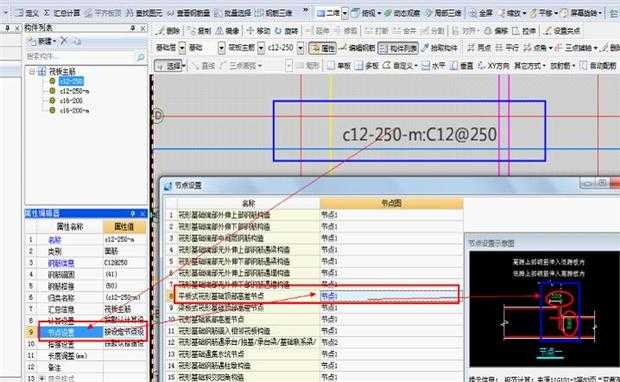The image size is (620, 382).
Task: Click the delete X icon beside 新建
Action: coord(64,41)
